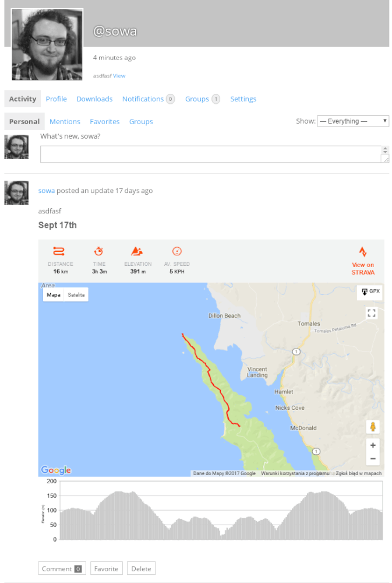Select the Mapa map type
This screenshot has height=583, width=392.
pyautogui.click(x=54, y=295)
